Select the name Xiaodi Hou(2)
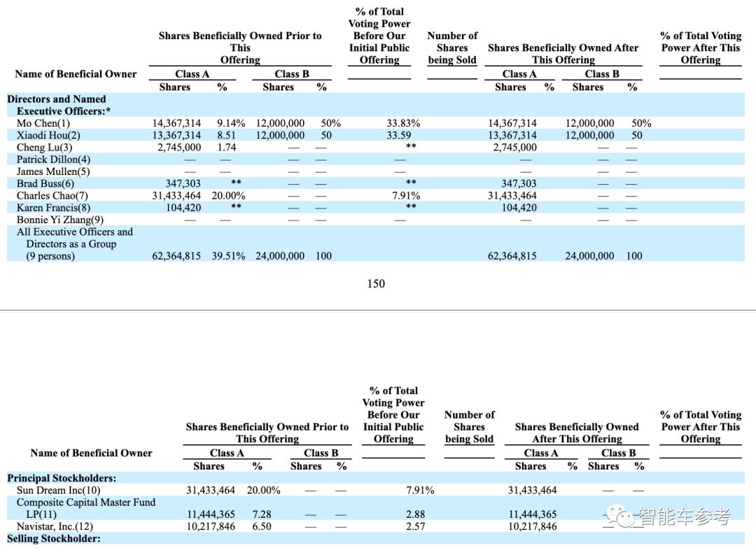This screenshot has height=550, width=756. (x=48, y=136)
